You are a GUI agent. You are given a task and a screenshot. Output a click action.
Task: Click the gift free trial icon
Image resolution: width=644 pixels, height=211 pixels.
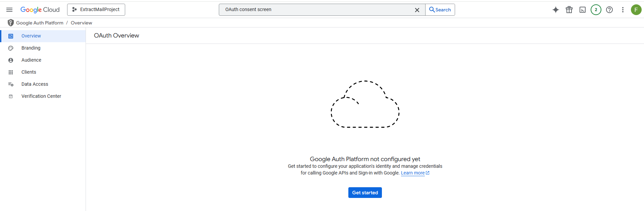[x=569, y=10]
